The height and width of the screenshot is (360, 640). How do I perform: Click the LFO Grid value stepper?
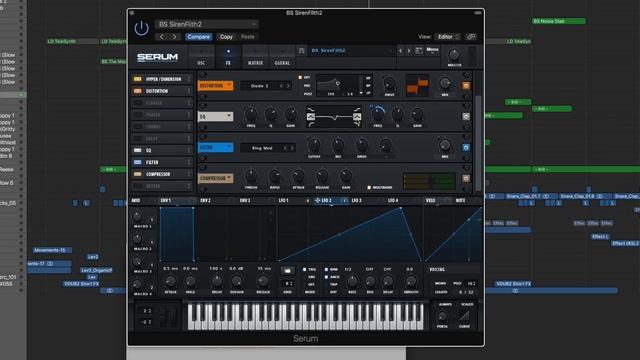coord(287,284)
